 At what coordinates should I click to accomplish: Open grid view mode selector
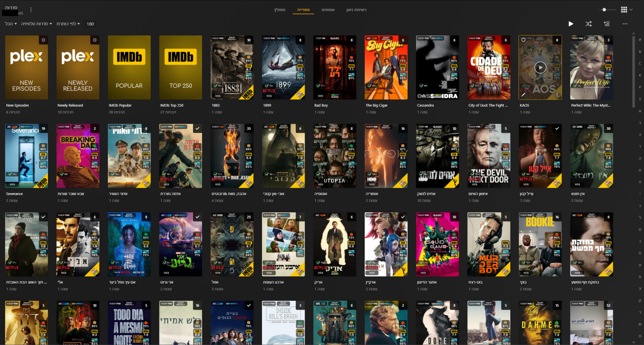626,10
